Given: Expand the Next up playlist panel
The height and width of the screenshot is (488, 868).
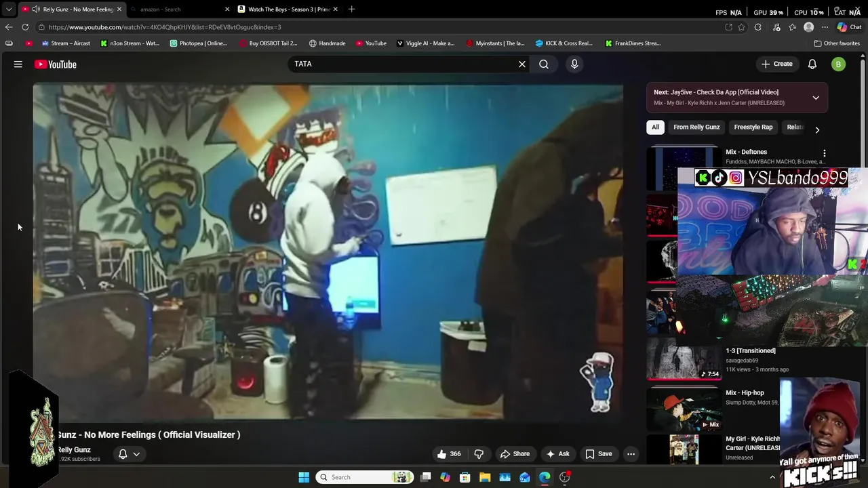Looking at the screenshot, I should pyautogui.click(x=816, y=98).
